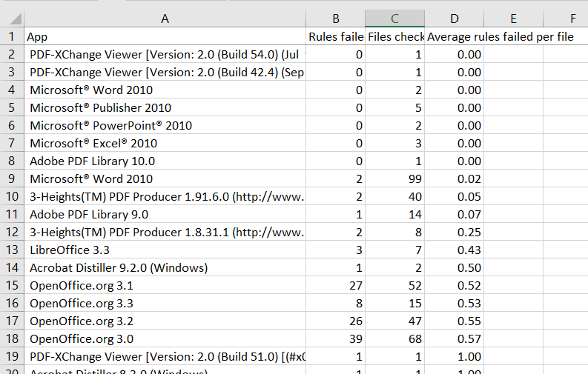Click files checked value 99
The height and width of the screenshot is (374, 588).
(x=395, y=178)
